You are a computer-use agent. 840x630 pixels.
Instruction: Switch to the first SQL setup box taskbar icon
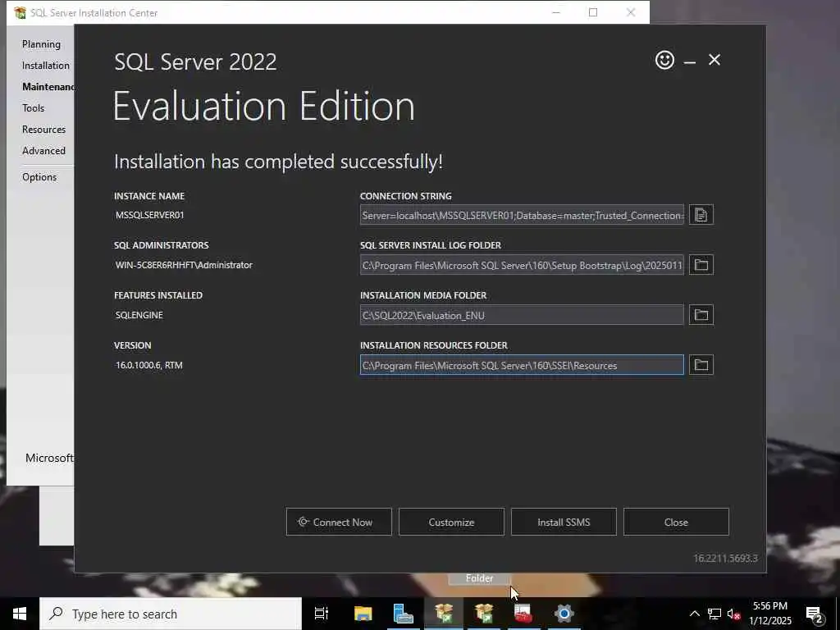(444, 614)
